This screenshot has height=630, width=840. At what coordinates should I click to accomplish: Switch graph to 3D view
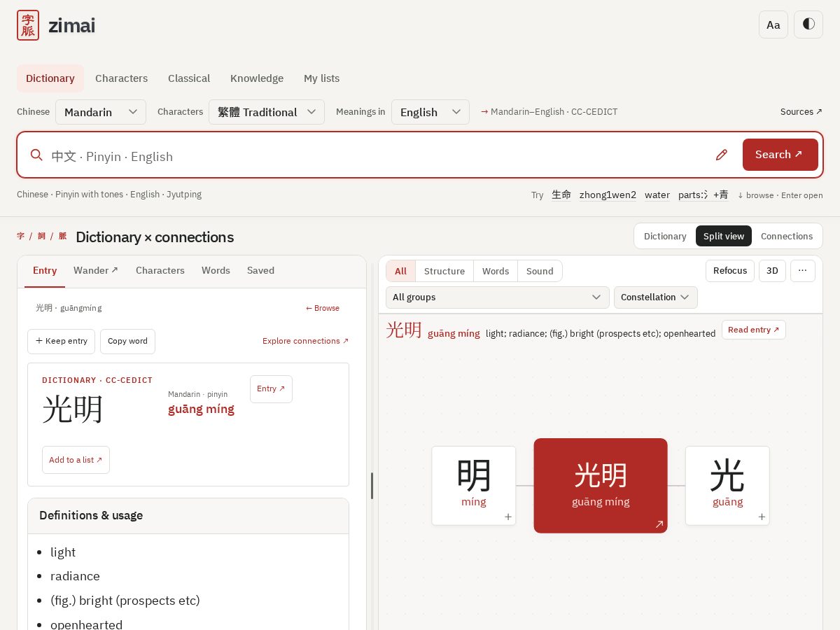[x=772, y=271]
